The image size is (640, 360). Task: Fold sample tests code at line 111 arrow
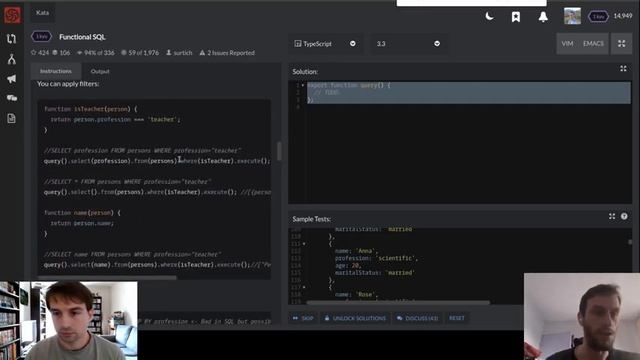click(x=304, y=244)
